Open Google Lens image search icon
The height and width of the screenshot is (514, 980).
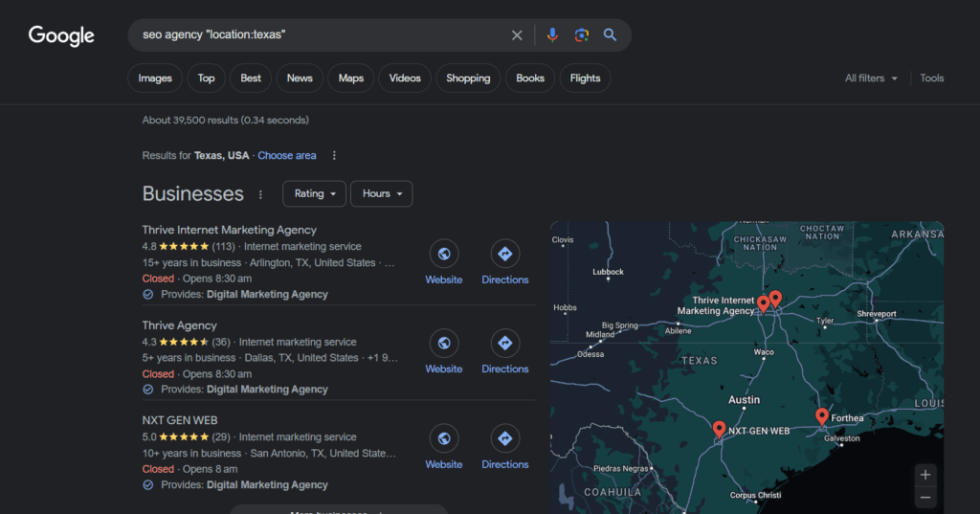581,35
